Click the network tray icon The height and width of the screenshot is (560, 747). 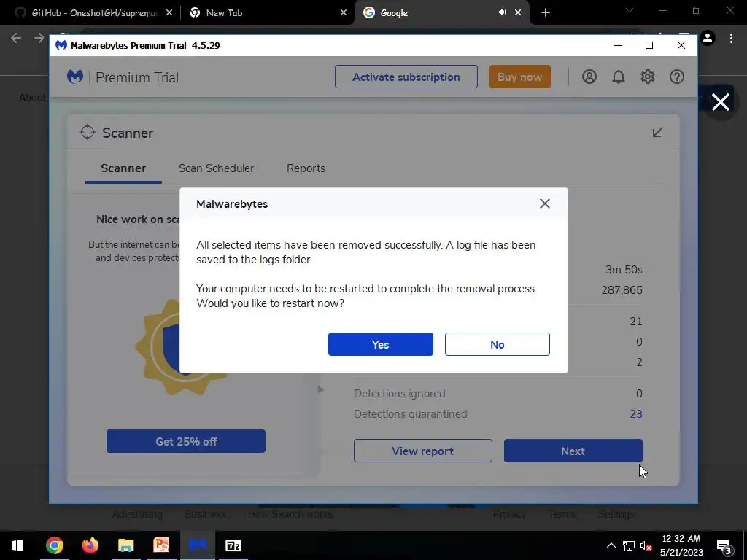(629, 545)
